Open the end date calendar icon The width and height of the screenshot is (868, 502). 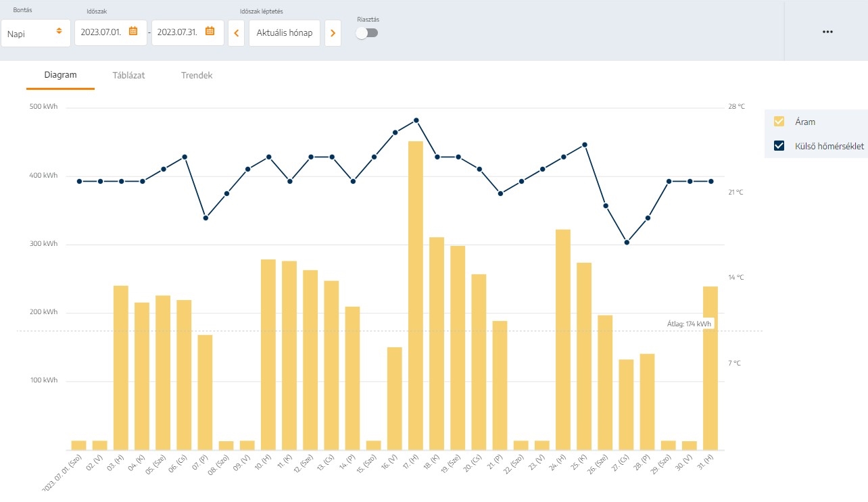pyautogui.click(x=210, y=31)
